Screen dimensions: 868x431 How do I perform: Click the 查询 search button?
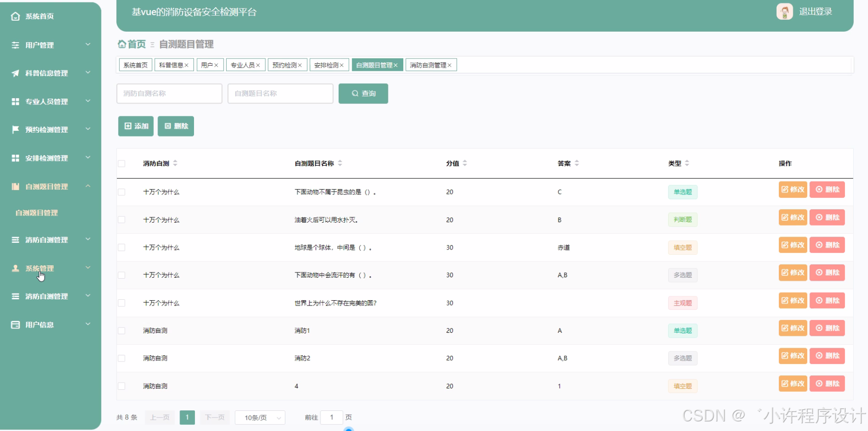tap(363, 93)
